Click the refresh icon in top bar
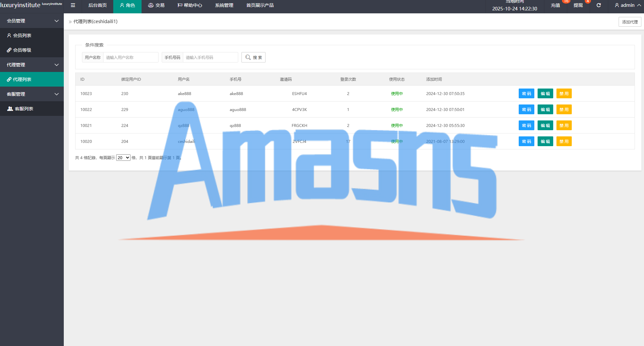Screen dimensions: 644x346 coord(598,5)
